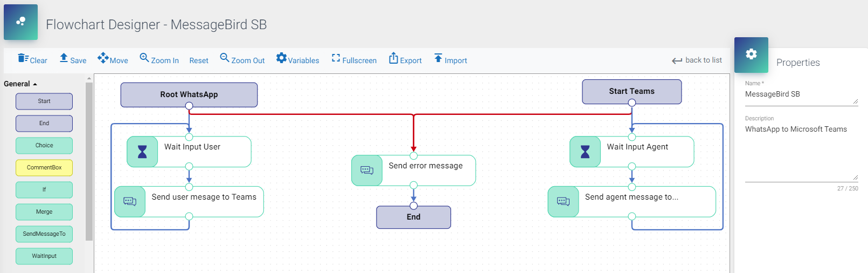Pick the yellow CommentBox palette item
This screenshot has height=273, width=868.
click(x=44, y=168)
